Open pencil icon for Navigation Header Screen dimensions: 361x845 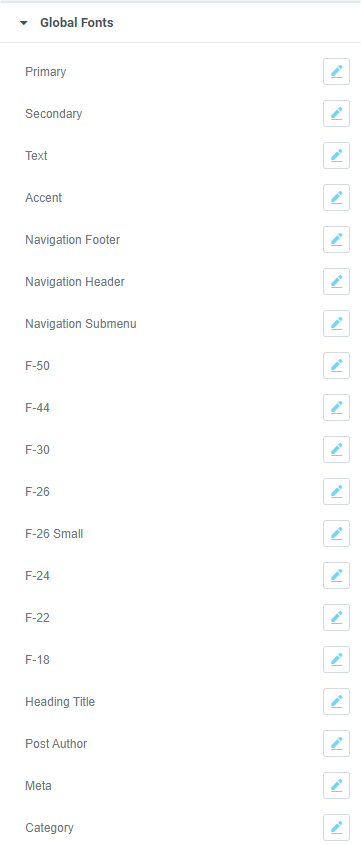(x=336, y=282)
